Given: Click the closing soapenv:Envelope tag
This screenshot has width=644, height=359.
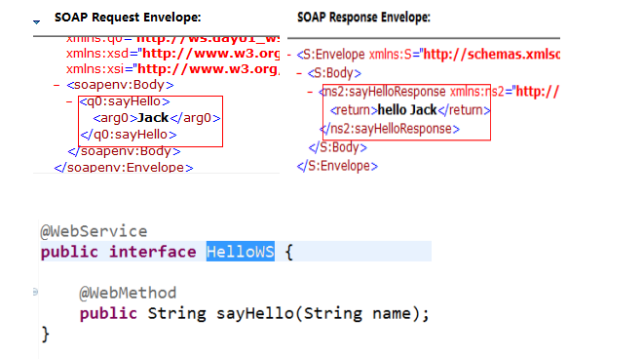Looking at the screenshot, I should (x=124, y=168).
